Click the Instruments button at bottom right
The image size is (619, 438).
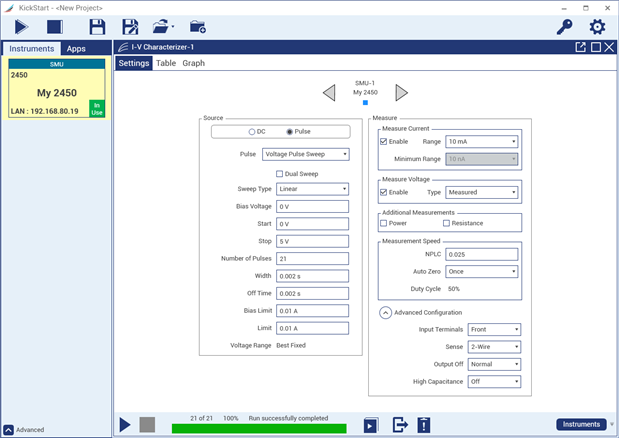(581, 424)
